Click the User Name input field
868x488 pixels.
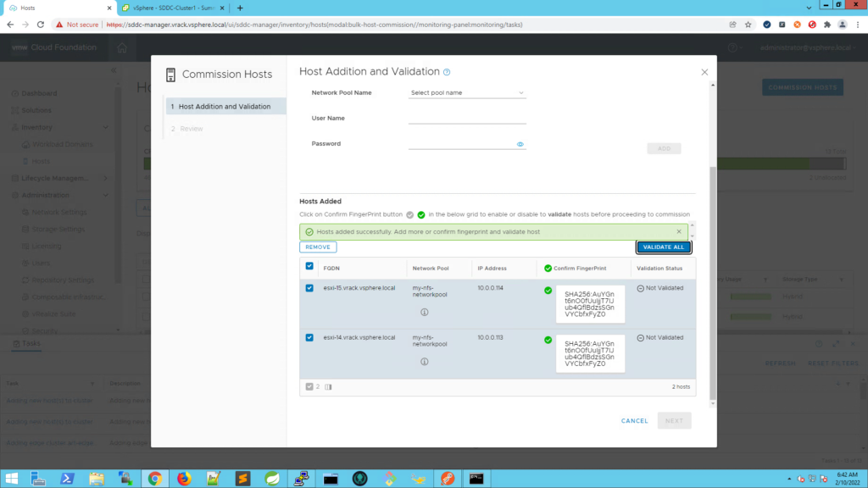click(x=467, y=119)
